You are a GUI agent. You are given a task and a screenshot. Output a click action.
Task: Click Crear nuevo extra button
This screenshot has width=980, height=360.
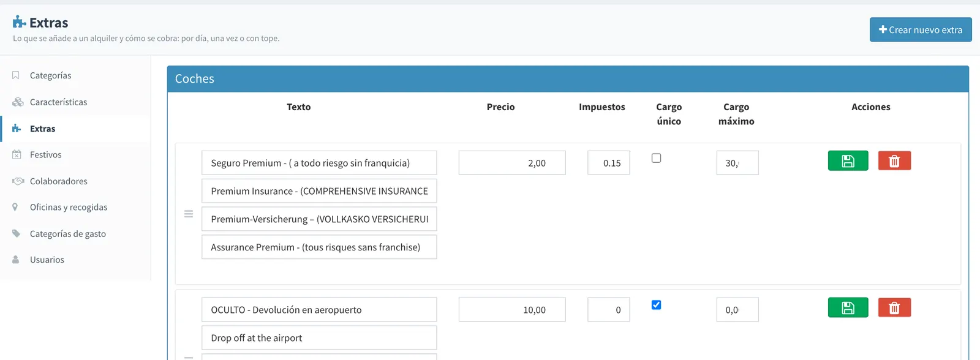[921, 29]
